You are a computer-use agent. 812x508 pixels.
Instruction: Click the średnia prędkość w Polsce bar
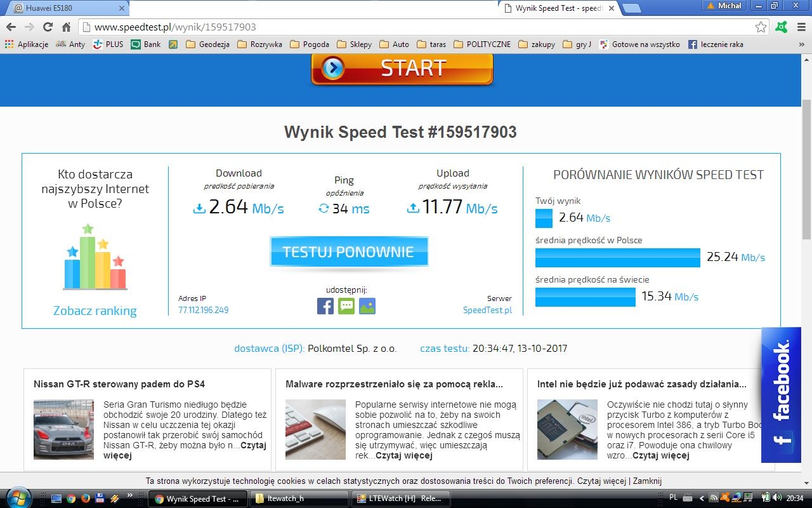click(618, 257)
